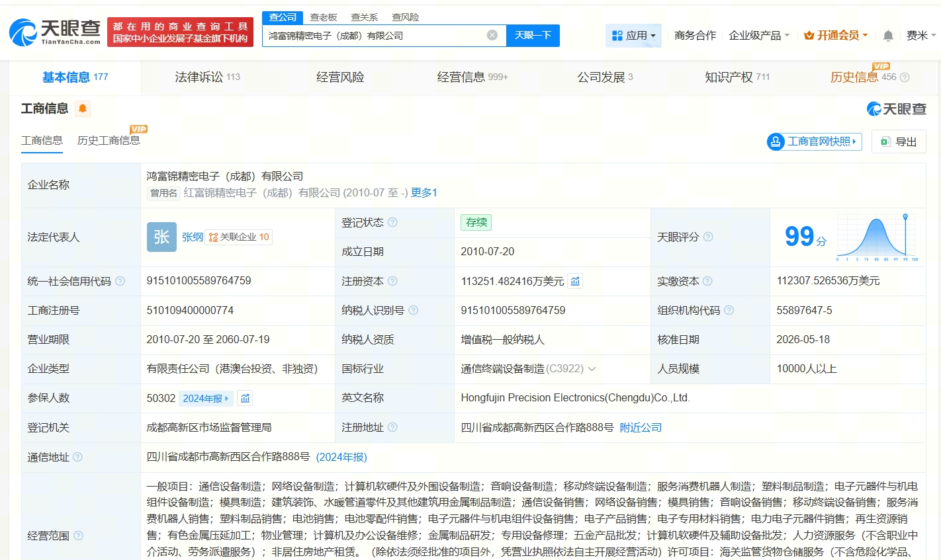Click the 存续 registration status badge
This screenshot has width=941, height=560.
click(x=476, y=222)
